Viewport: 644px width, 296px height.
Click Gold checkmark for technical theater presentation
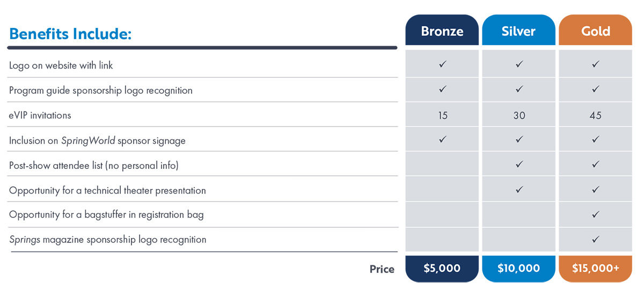(x=595, y=189)
